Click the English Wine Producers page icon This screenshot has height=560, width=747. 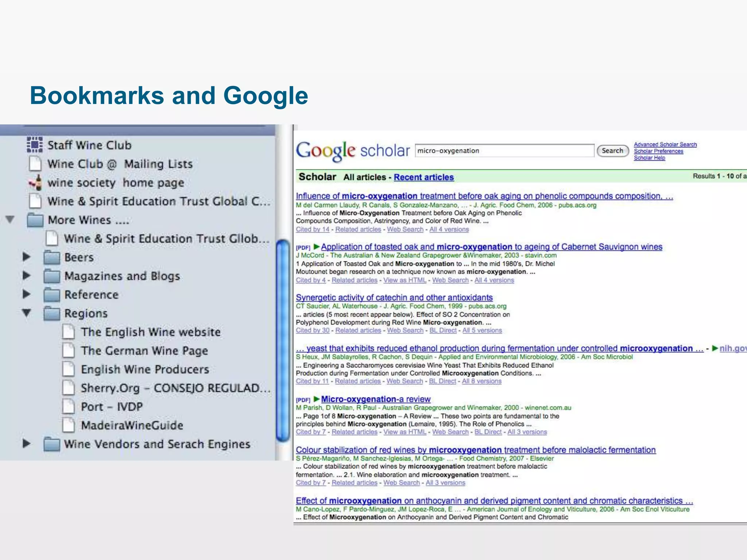pyautogui.click(x=68, y=369)
